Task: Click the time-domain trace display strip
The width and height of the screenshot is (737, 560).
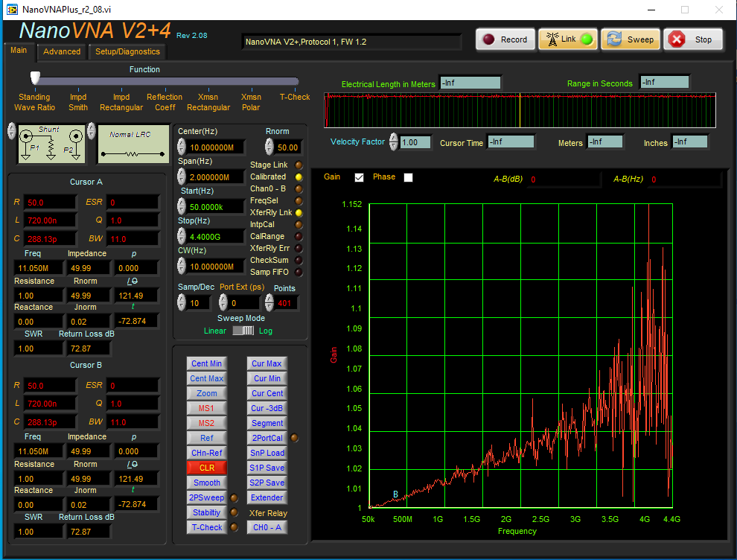Action: pyautogui.click(x=520, y=110)
